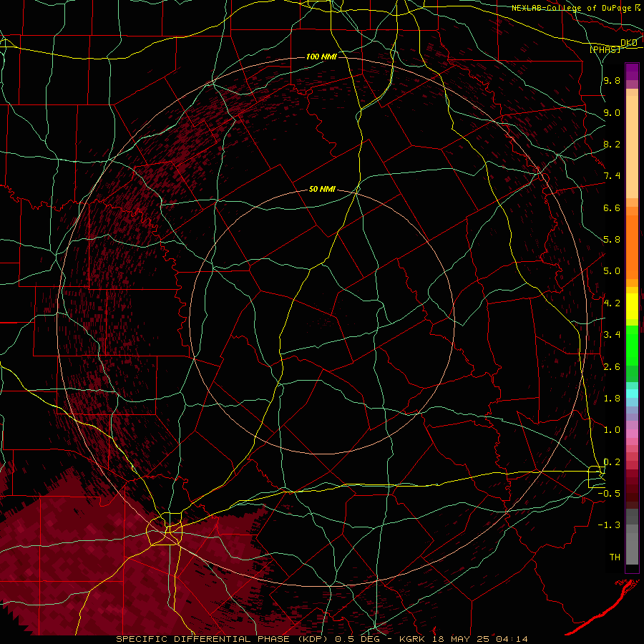The height and width of the screenshot is (644, 644).
Task: Click the orange segment of the color scale
Action: (x=632, y=246)
